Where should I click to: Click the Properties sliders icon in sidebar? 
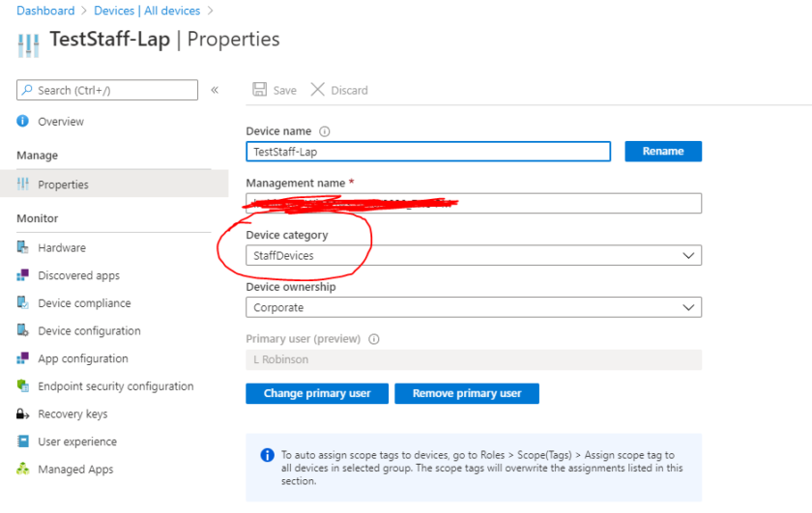click(x=23, y=184)
